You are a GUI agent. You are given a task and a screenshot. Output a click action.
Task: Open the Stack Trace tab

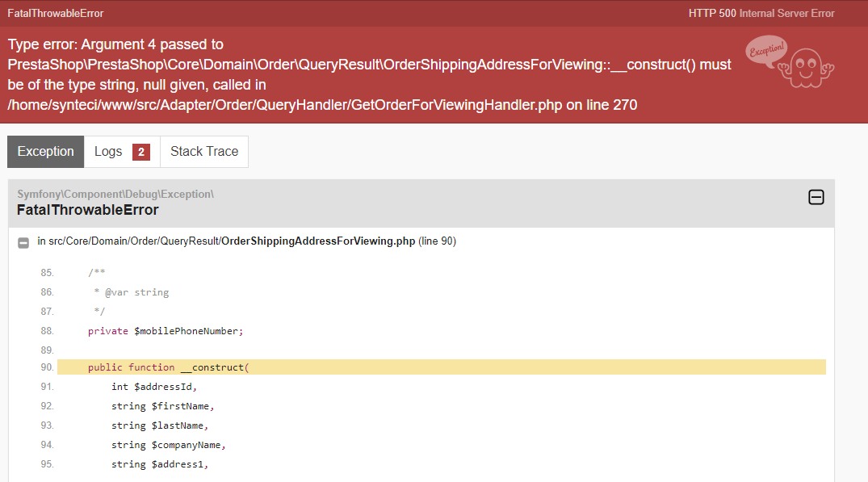click(204, 152)
